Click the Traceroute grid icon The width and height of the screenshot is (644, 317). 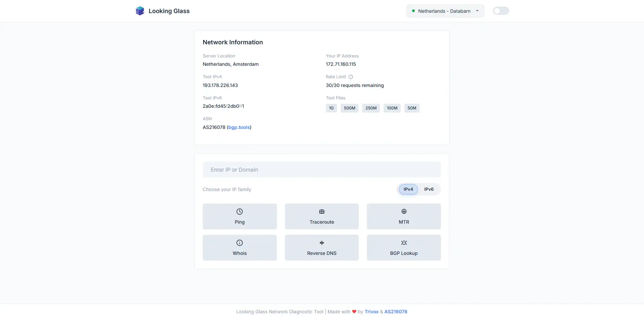[x=322, y=212]
